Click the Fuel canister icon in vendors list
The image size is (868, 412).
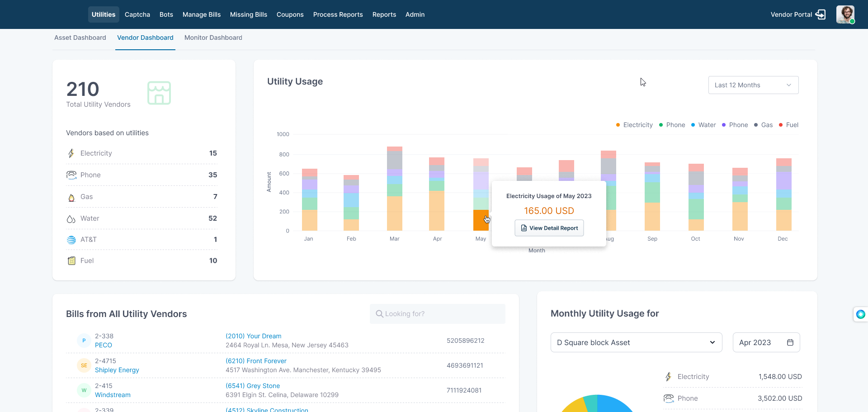click(x=71, y=260)
